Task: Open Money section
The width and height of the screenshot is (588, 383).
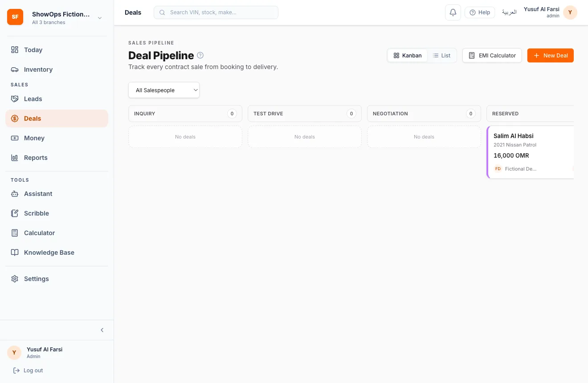Action: tap(57, 138)
